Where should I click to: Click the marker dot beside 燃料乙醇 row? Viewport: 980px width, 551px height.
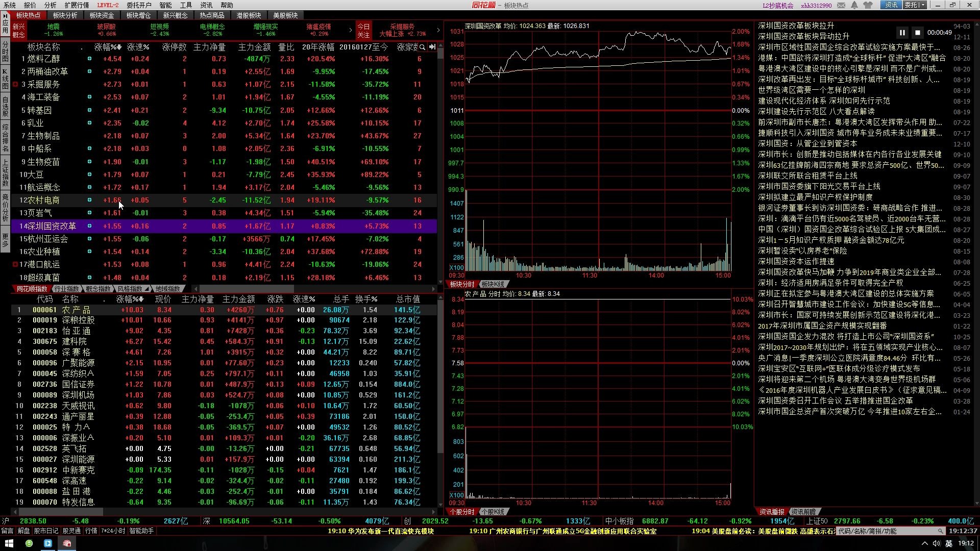pos(89,59)
